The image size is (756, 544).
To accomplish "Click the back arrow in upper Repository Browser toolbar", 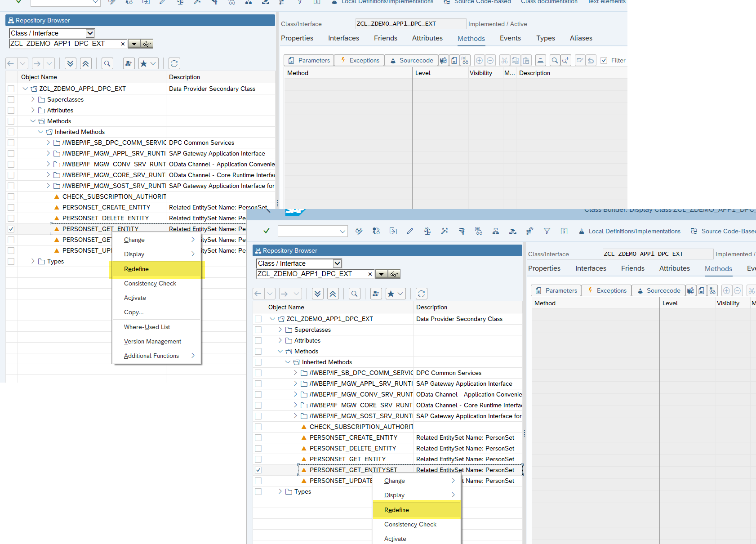I will [11, 63].
